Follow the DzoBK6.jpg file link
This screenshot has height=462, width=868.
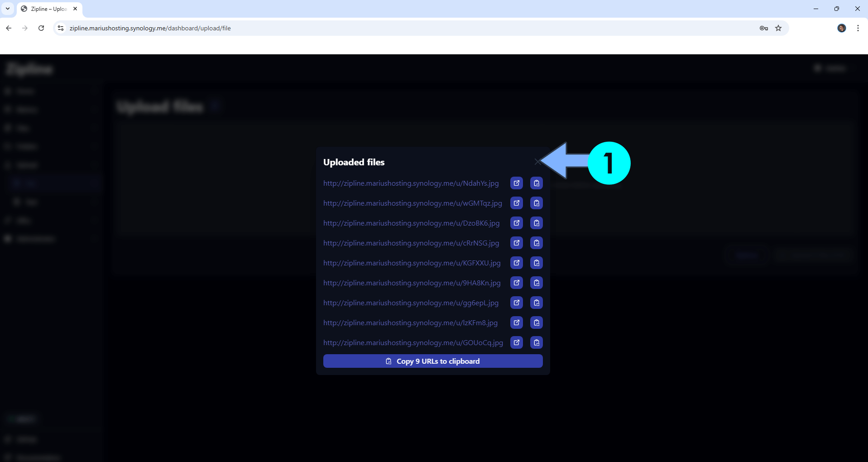411,223
